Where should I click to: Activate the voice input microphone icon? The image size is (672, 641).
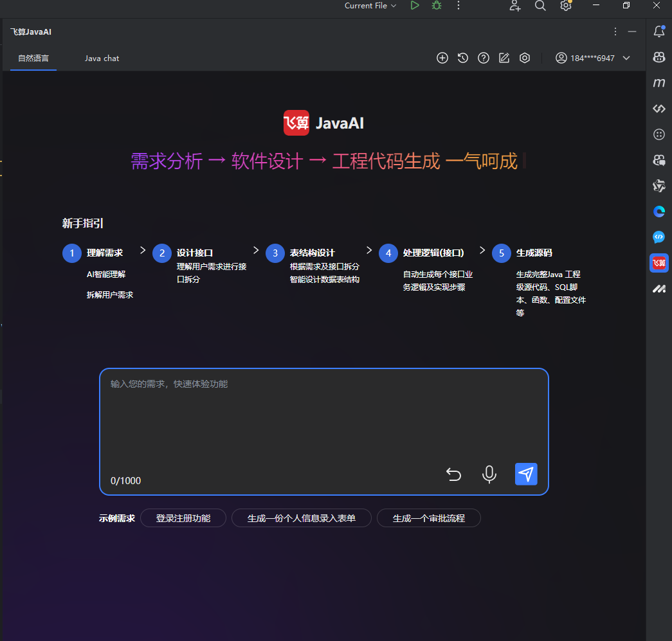(x=489, y=474)
